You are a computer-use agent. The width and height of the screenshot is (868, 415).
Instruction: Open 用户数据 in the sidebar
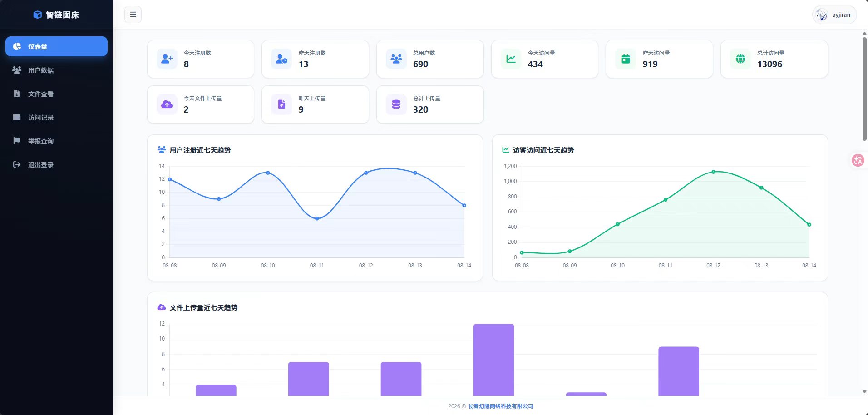pos(56,70)
